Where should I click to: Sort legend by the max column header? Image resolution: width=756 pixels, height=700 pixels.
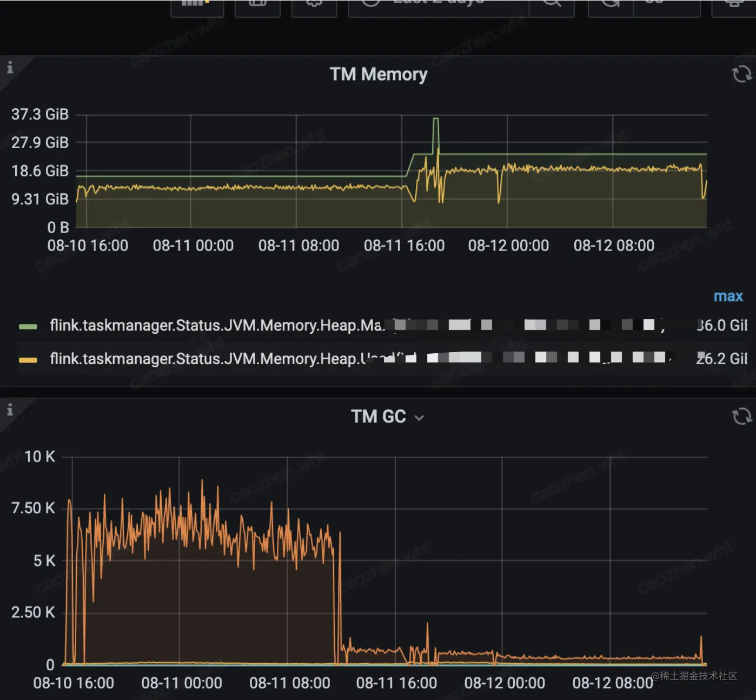tap(728, 296)
